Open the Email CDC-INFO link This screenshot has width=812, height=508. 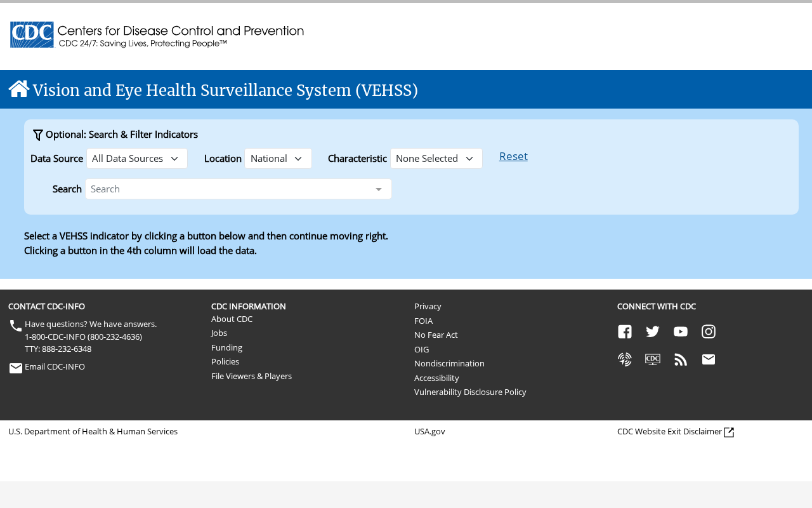[x=55, y=367]
